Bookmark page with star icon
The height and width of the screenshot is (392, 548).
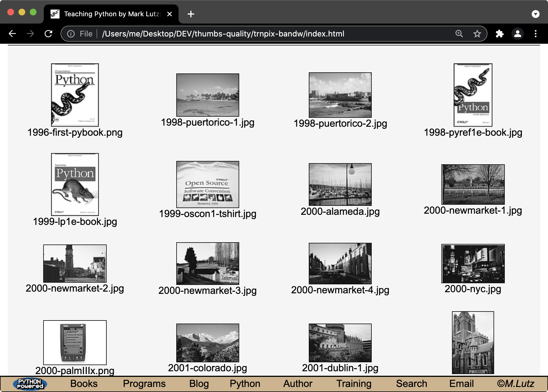477,34
